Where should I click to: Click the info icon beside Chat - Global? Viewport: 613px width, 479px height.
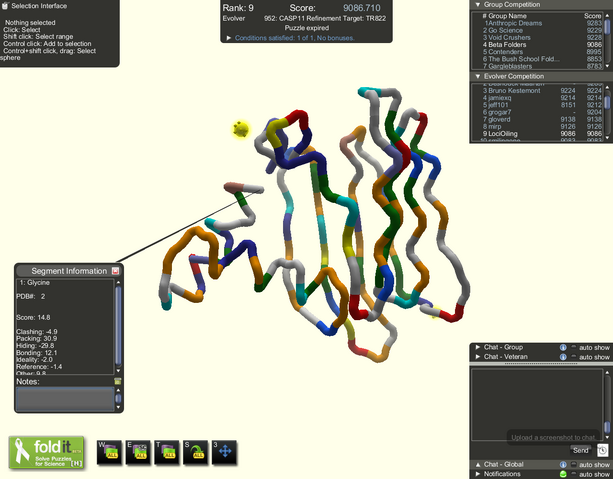pyautogui.click(x=563, y=465)
